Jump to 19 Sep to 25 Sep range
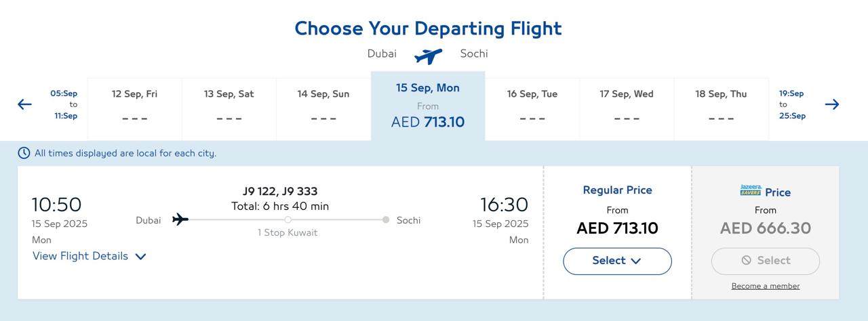The width and height of the screenshot is (868, 321). pos(791,104)
